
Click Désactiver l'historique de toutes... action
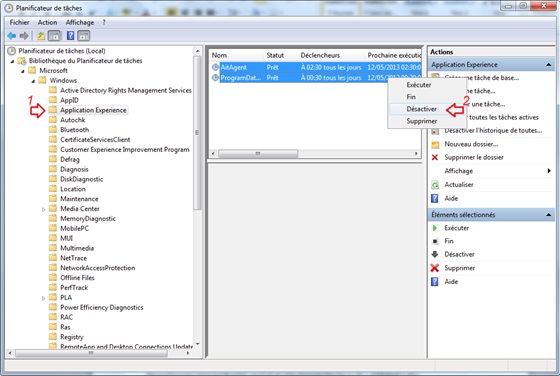(493, 131)
